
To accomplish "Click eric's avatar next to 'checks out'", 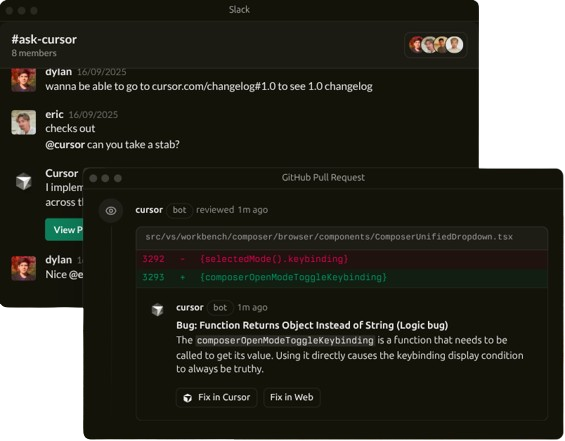I will tap(23, 122).
